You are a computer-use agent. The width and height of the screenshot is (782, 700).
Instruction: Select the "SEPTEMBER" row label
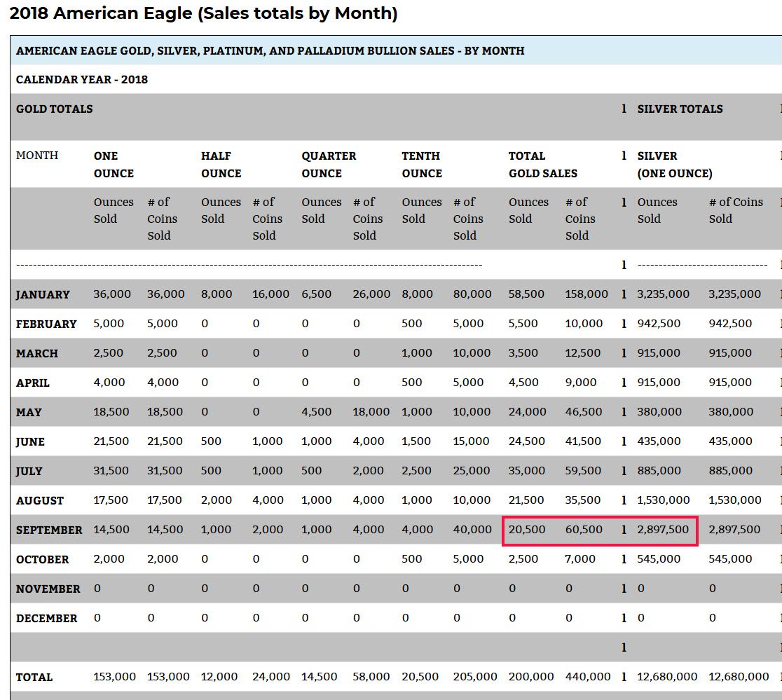pos(49,530)
